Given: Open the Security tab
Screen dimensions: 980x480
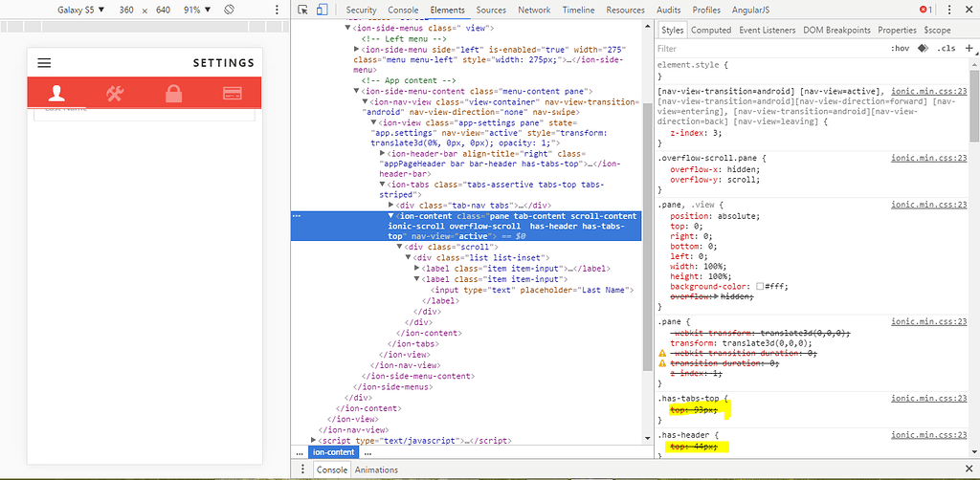Looking at the screenshot, I should tap(361, 10).
